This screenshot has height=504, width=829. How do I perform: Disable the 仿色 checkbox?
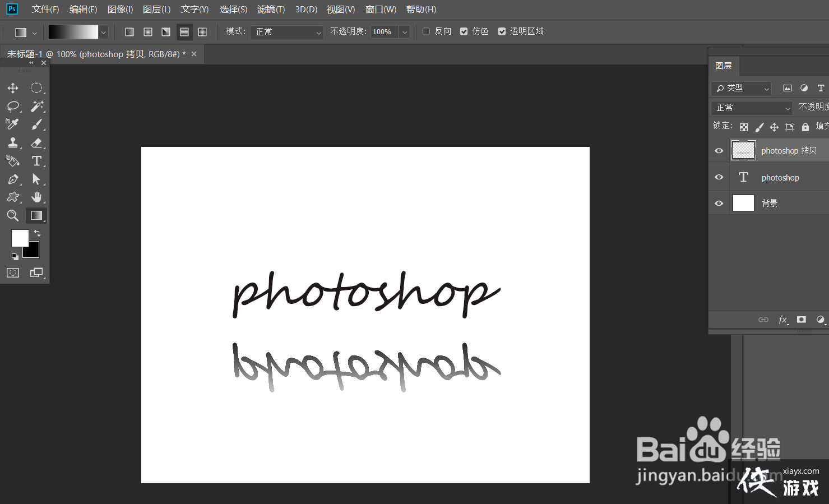click(x=464, y=31)
